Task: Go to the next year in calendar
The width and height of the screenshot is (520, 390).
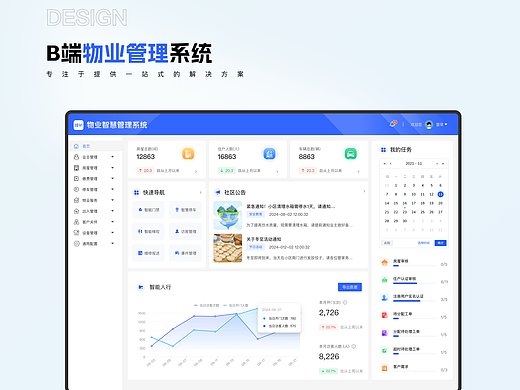Action: 443,164
